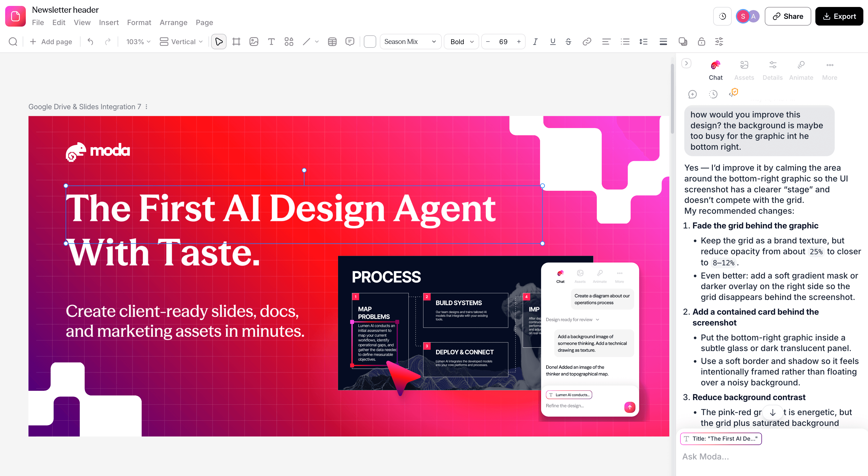This screenshot has height=476, width=868.
Task: Open the File menu
Action: 38,22
